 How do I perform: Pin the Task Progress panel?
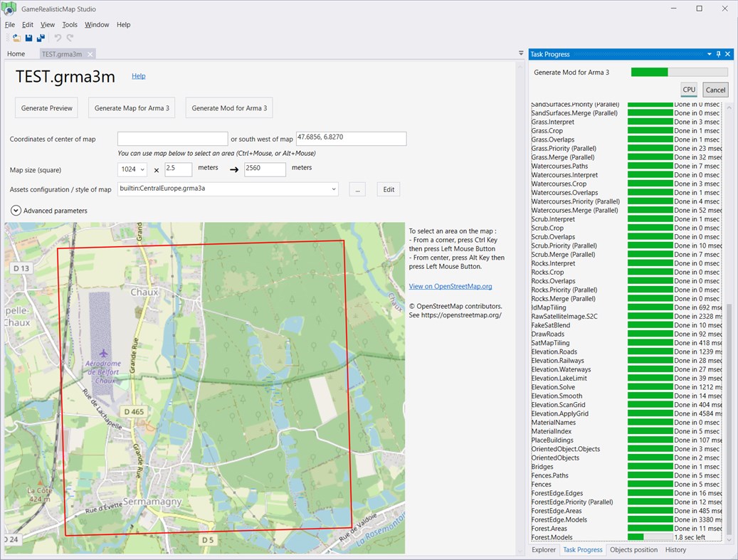(x=719, y=54)
